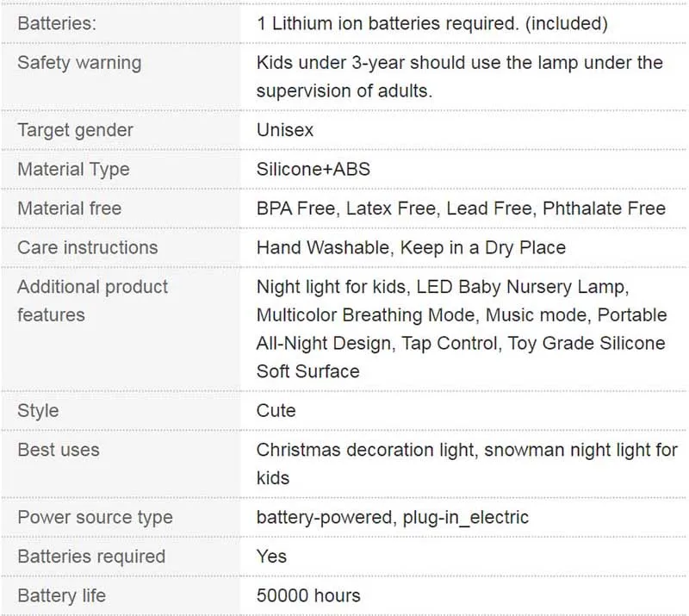Click the "Power source type" label
The width and height of the screenshot is (689, 616).
coord(95,518)
